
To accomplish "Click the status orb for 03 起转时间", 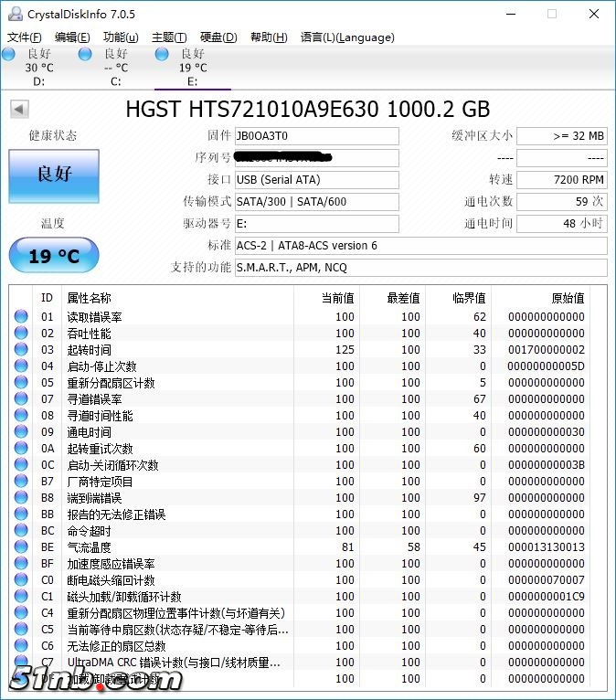I will point(21,349).
